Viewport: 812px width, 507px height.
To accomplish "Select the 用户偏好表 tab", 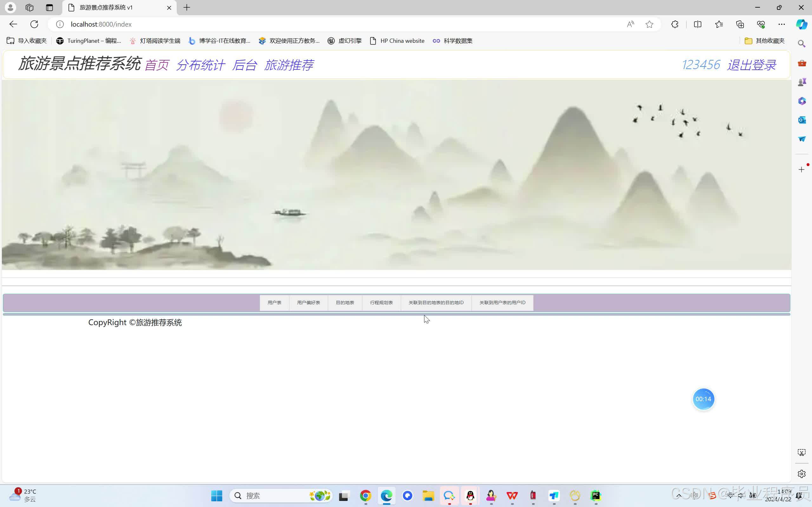I will pos(308,302).
